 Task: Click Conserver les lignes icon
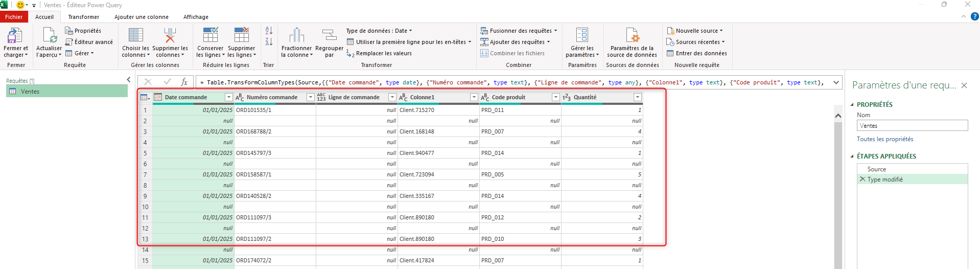point(211,35)
